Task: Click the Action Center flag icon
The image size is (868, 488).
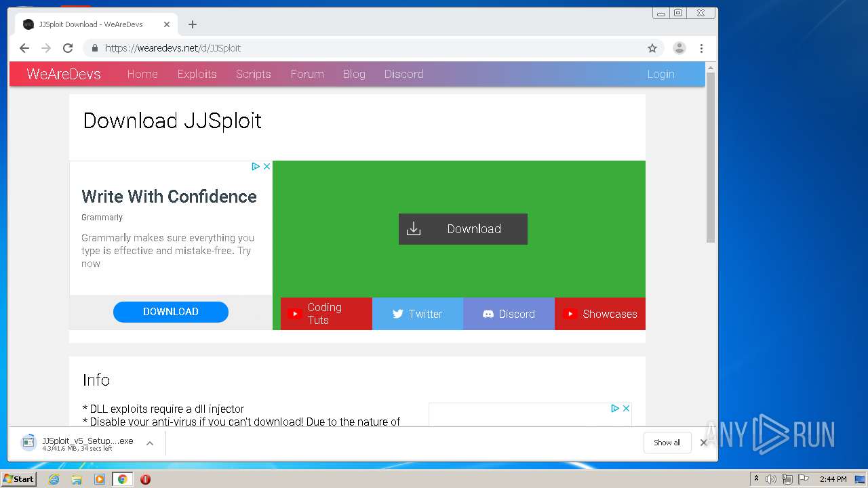Action: [804, 479]
